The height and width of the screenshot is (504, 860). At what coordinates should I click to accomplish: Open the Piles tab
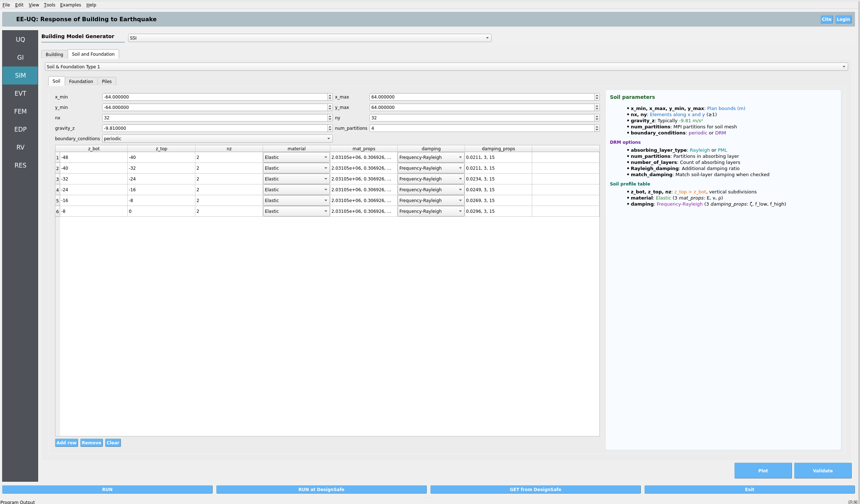[x=107, y=82]
